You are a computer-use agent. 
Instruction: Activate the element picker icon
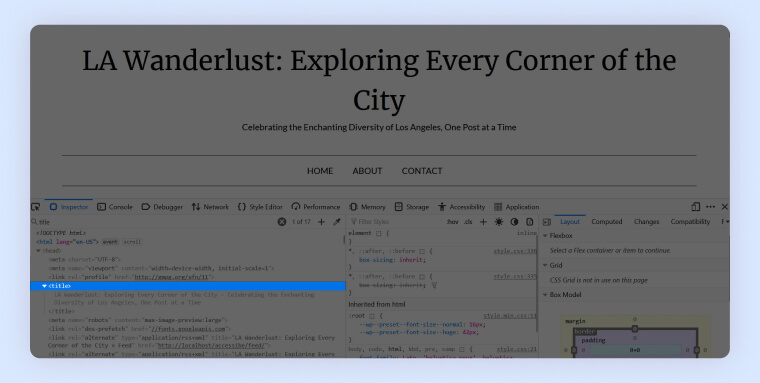(35, 207)
